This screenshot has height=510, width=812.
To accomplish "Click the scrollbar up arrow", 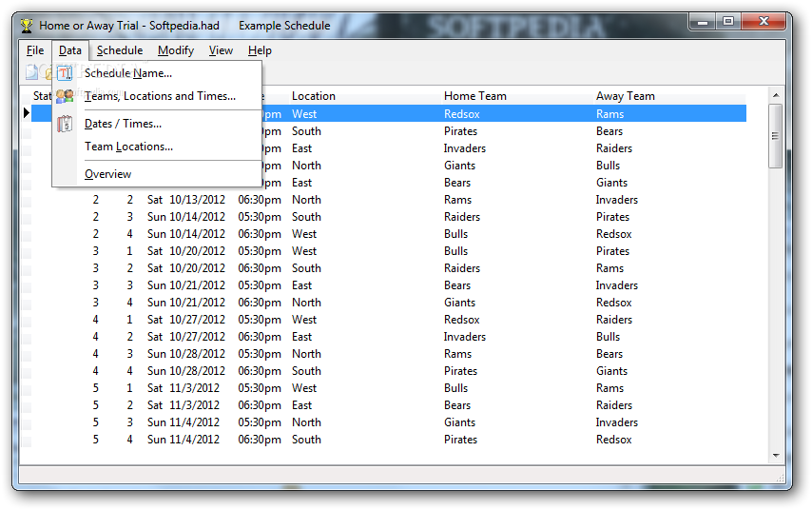I will 776,95.
